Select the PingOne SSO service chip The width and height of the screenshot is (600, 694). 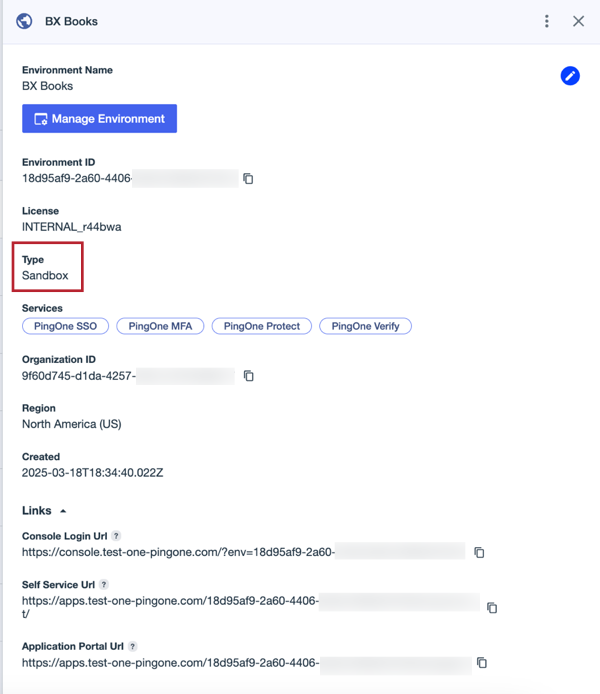(65, 326)
